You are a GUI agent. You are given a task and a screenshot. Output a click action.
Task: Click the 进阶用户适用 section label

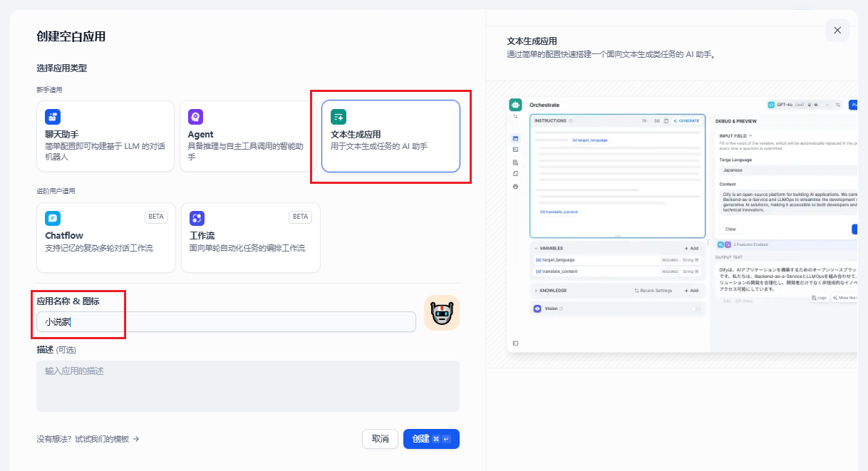(x=56, y=191)
